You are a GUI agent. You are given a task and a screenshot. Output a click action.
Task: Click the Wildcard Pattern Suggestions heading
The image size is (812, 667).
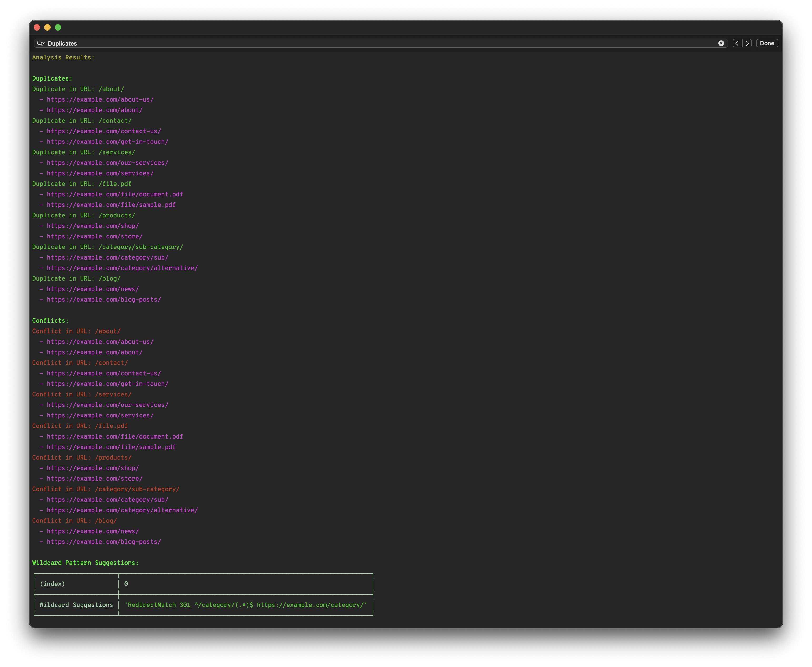[x=85, y=563]
